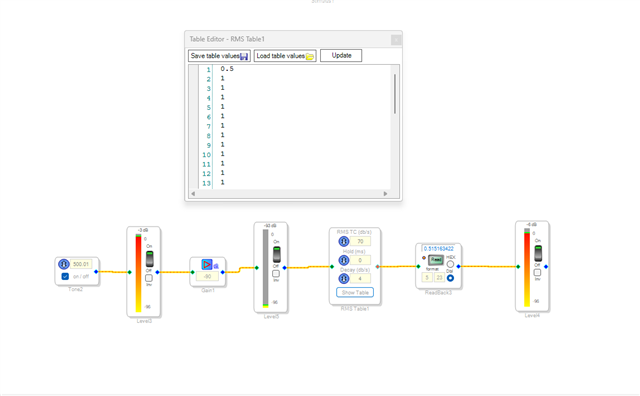Flip the Level3 On/Off rocker switch

149,259
